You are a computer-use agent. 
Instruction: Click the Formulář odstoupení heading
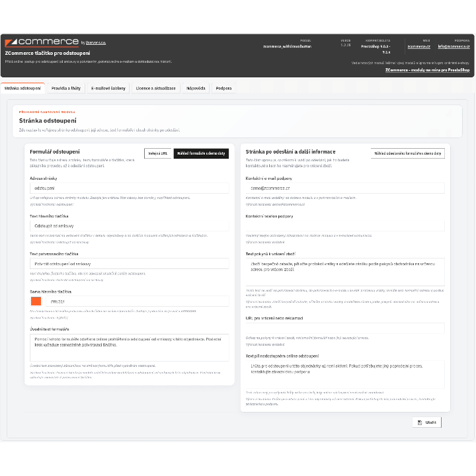tap(55, 151)
